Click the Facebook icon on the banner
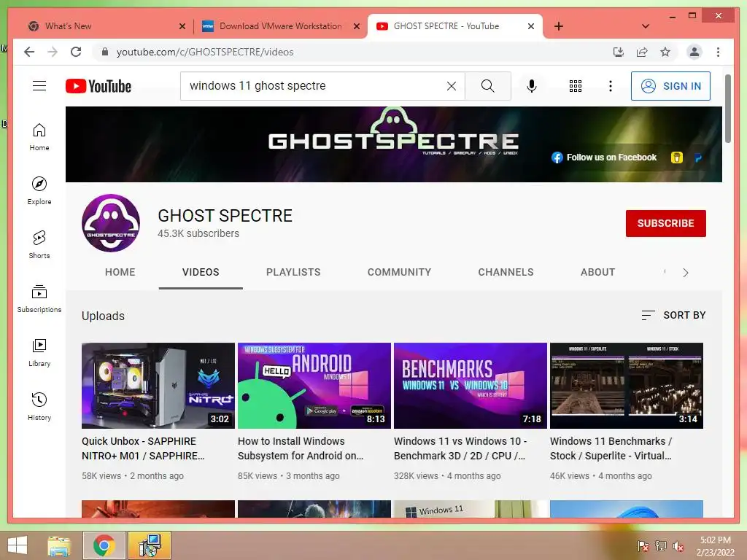 557,157
